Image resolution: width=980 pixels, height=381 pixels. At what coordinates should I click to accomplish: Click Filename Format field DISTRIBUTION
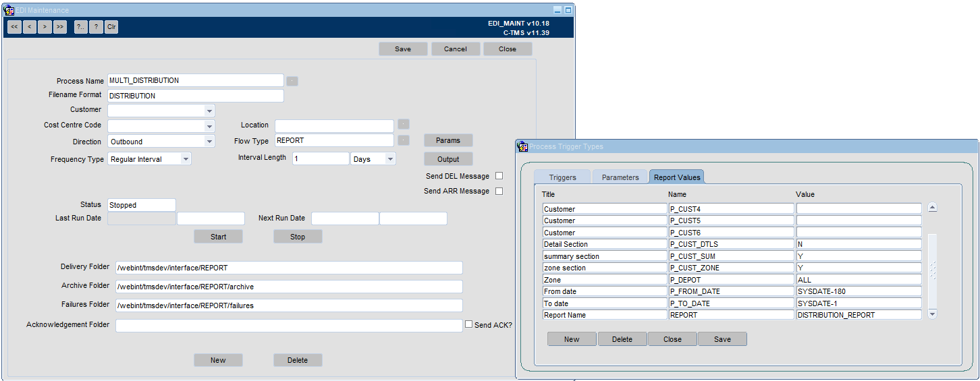pyautogui.click(x=196, y=96)
